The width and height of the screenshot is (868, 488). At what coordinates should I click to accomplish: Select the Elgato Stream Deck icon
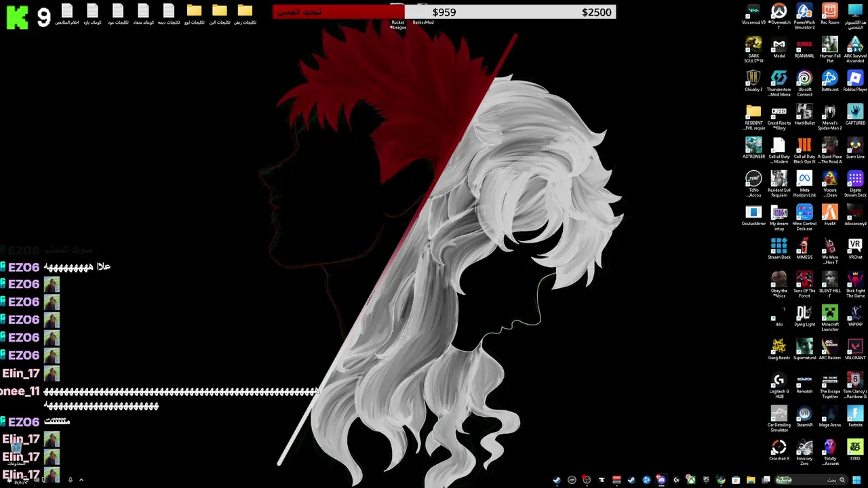pyautogui.click(x=855, y=184)
